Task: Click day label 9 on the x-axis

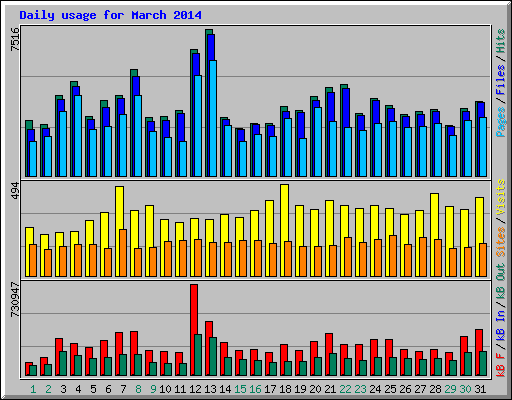Action: click(153, 389)
